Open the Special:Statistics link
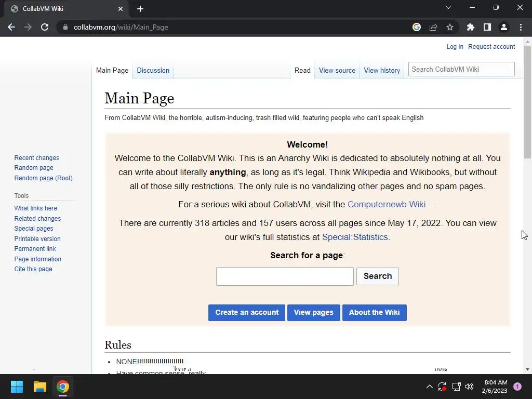The image size is (532, 399). (355, 237)
